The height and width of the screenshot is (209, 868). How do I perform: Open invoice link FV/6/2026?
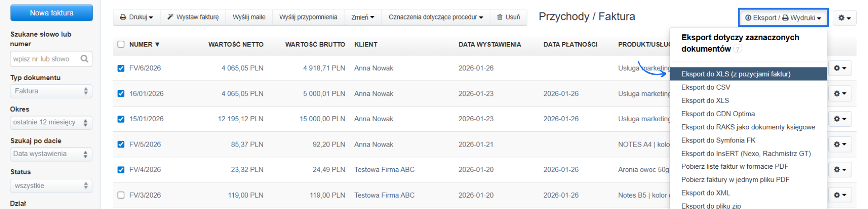coord(145,68)
